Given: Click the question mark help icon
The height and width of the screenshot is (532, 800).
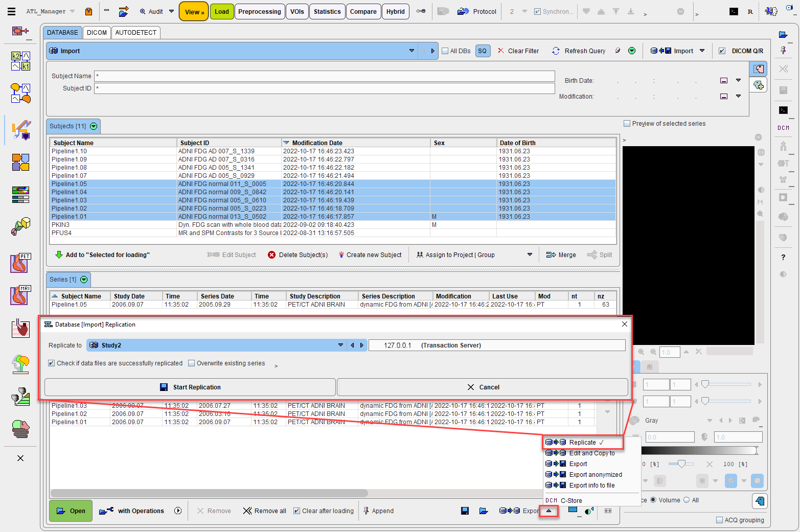Looking at the screenshot, I should coord(783,258).
